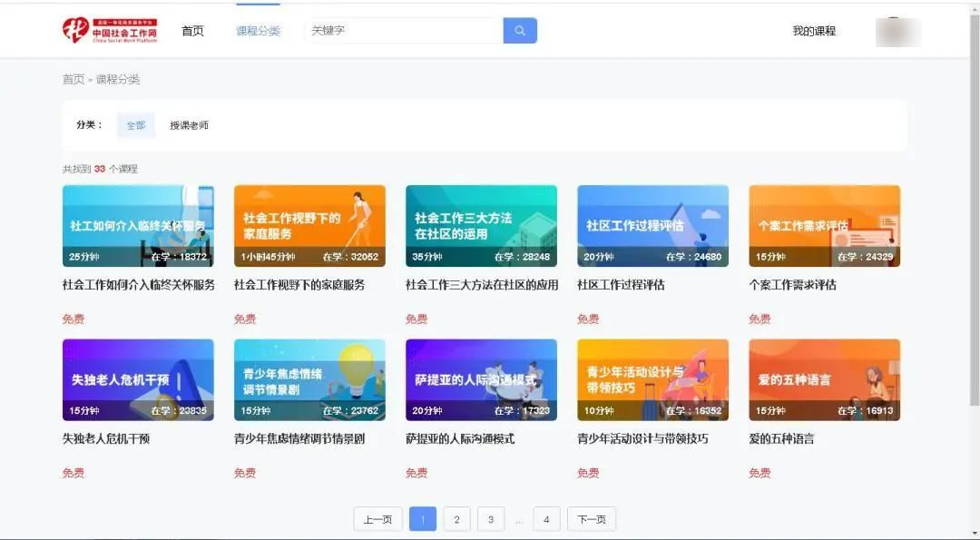Jump to page 4 in pagination
Viewport: 980px width, 540px height.
coord(545,520)
